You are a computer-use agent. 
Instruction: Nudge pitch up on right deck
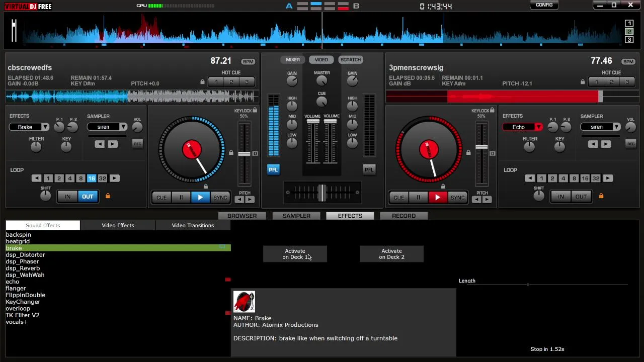click(x=487, y=200)
